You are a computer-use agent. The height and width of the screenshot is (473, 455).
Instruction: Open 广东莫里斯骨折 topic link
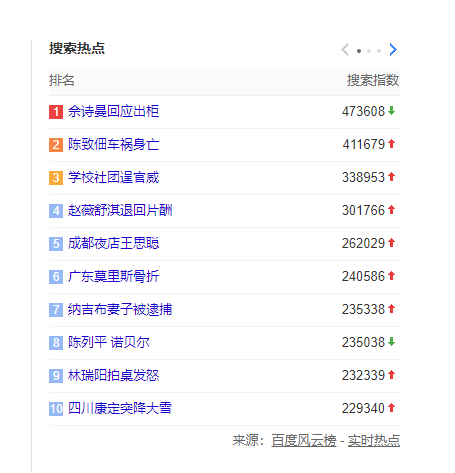pos(113,276)
